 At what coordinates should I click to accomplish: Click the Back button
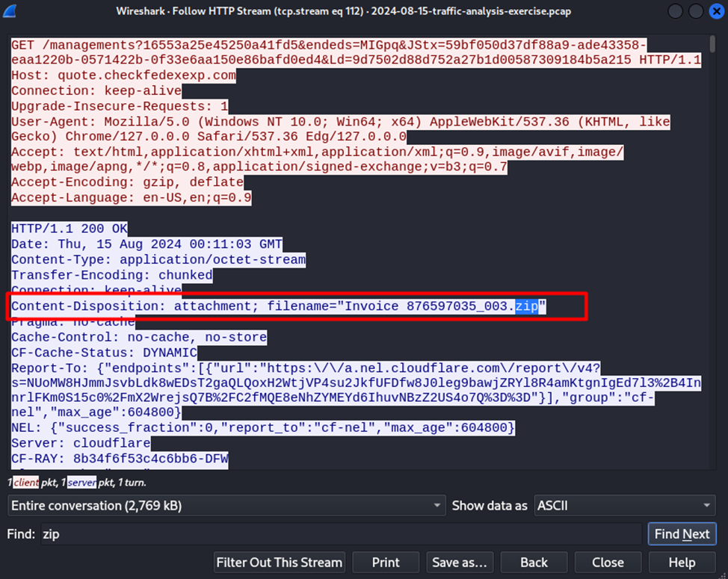click(x=534, y=563)
